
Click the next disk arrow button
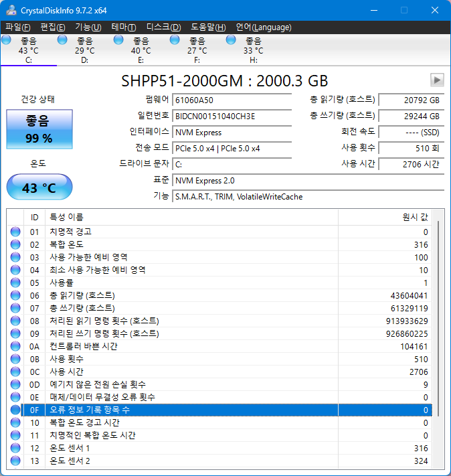click(x=437, y=80)
